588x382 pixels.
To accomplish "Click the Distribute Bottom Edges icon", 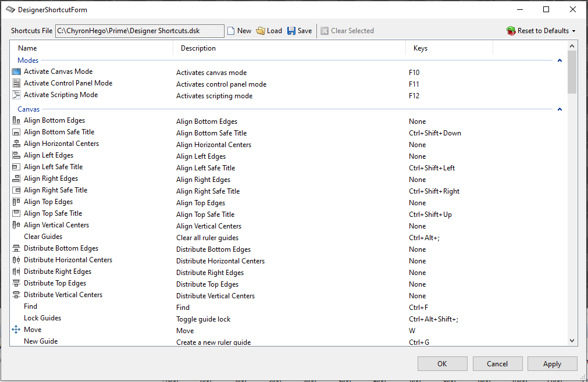I will click(x=16, y=248).
